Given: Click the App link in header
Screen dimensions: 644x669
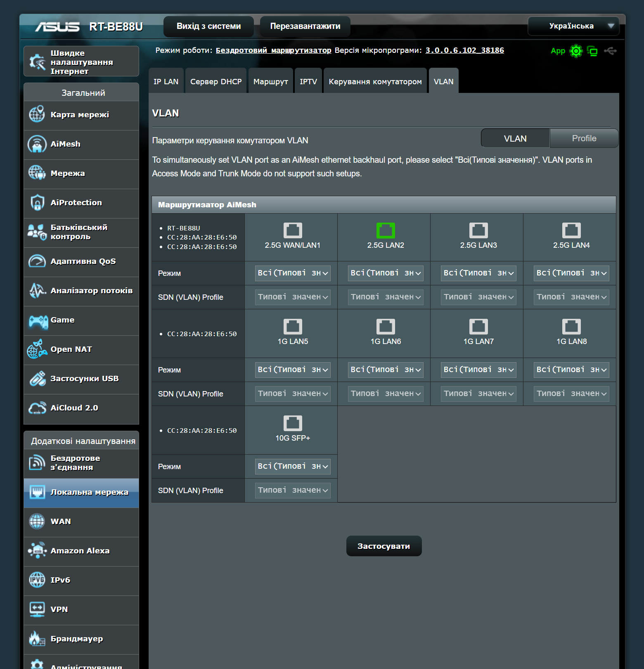Looking at the screenshot, I should point(558,51).
